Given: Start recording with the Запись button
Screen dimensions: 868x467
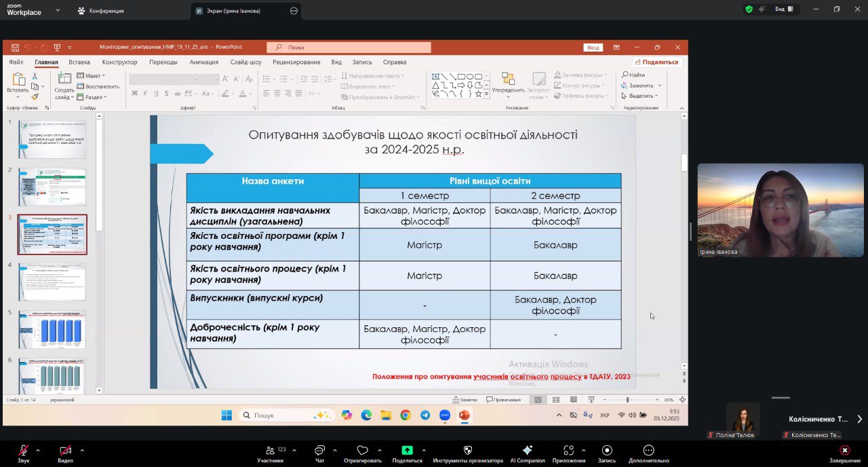Looking at the screenshot, I should pos(607,451).
